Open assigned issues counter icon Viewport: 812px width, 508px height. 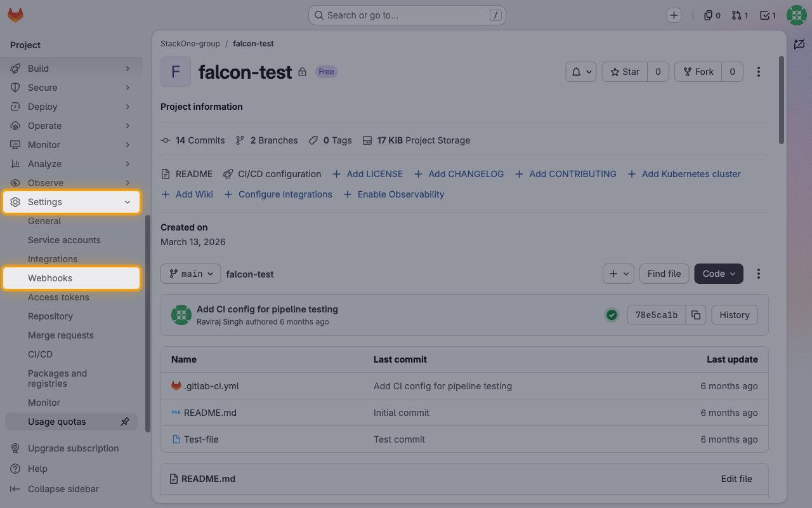pos(712,15)
